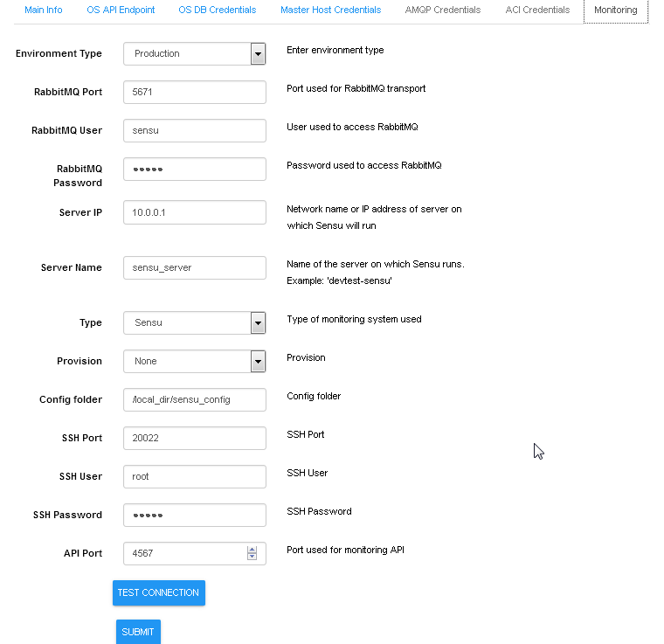Click the RabbitMQ Port input field
The width and height of the screenshot is (664, 644).
tap(194, 93)
